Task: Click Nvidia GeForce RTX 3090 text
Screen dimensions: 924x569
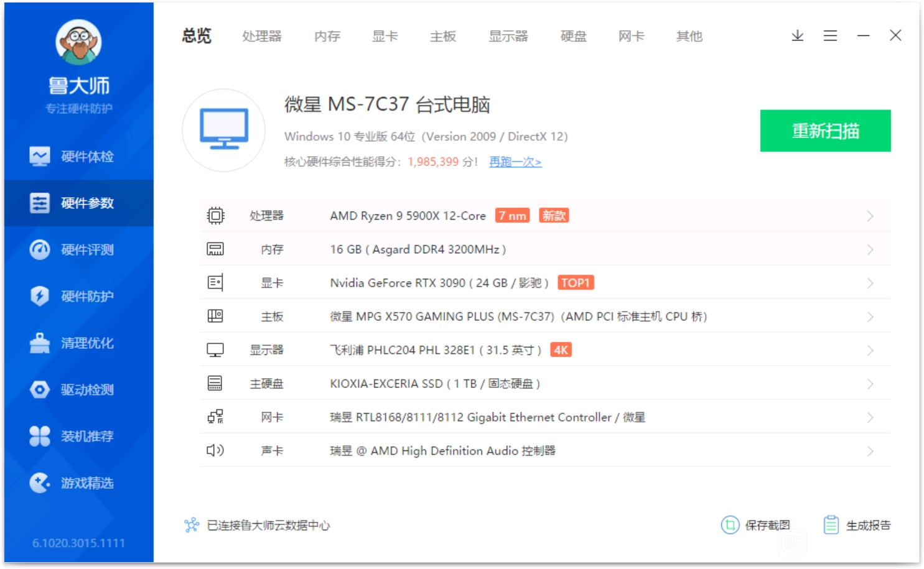Action: pos(398,283)
